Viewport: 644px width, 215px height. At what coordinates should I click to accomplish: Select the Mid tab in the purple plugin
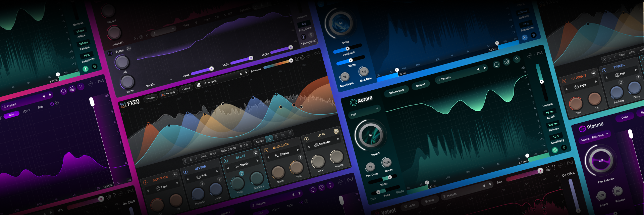click(x=11, y=115)
